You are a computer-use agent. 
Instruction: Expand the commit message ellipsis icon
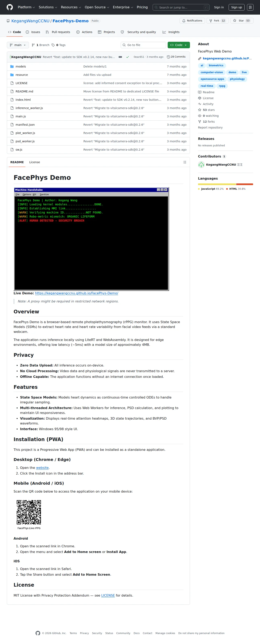120,57
